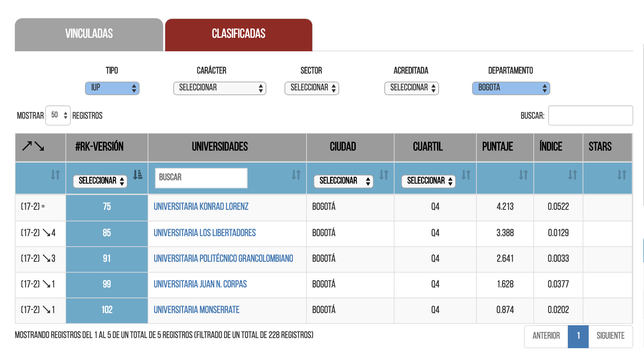644x361 pixels.
Task: Select the puntaje value 1.628
Action: (505, 284)
